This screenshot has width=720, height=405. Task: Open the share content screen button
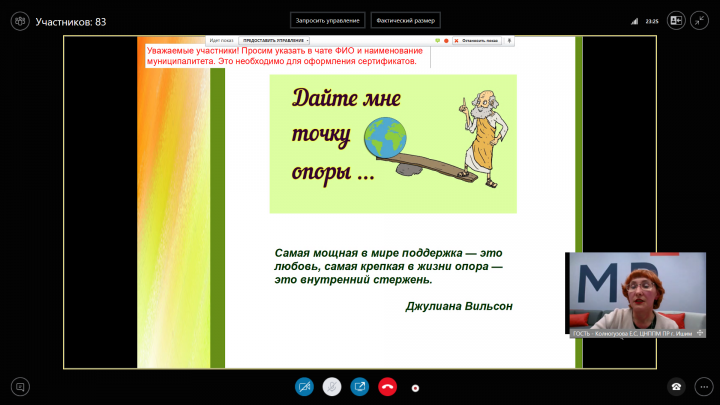tap(359, 386)
